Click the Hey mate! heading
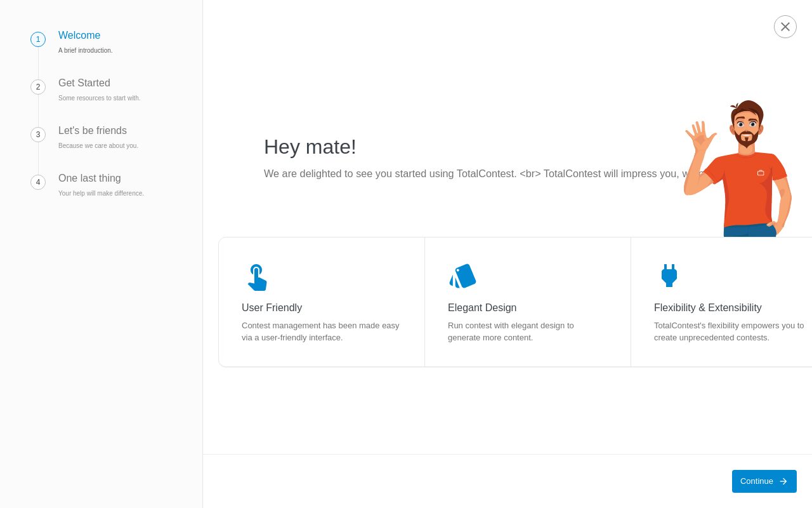 coord(310,147)
